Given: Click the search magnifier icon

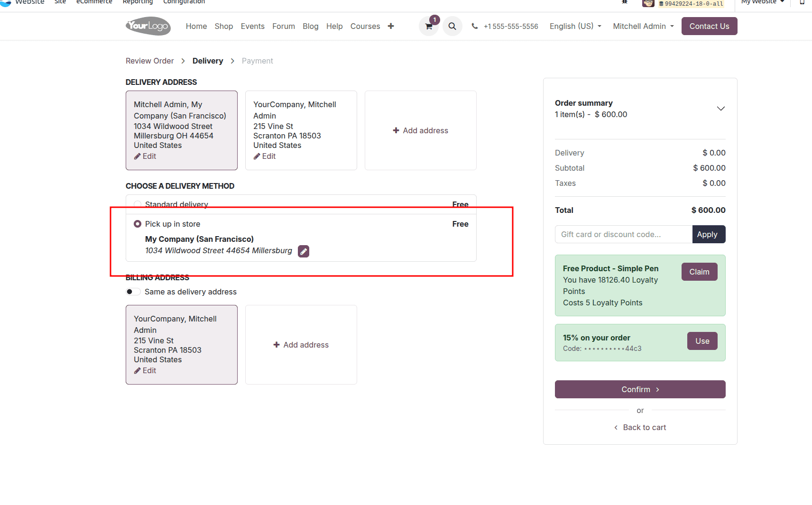Looking at the screenshot, I should [452, 26].
